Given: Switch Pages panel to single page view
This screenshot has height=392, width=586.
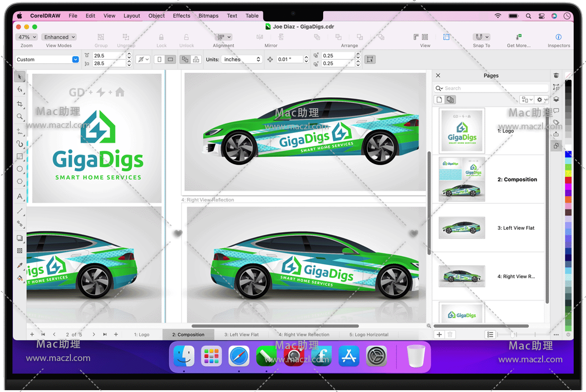Looking at the screenshot, I should click(439, 100).
